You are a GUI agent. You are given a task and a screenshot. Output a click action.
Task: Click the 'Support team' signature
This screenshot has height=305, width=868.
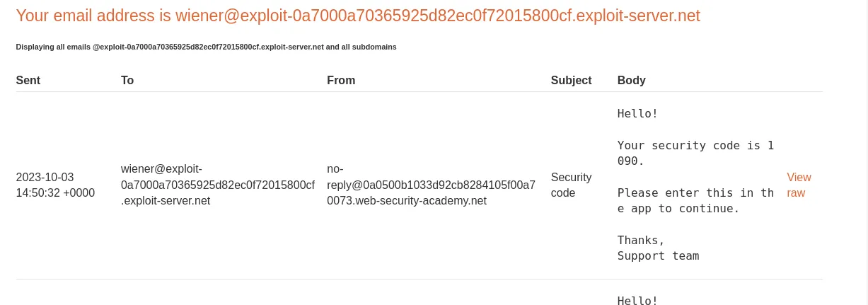click(x=658, y=255)
